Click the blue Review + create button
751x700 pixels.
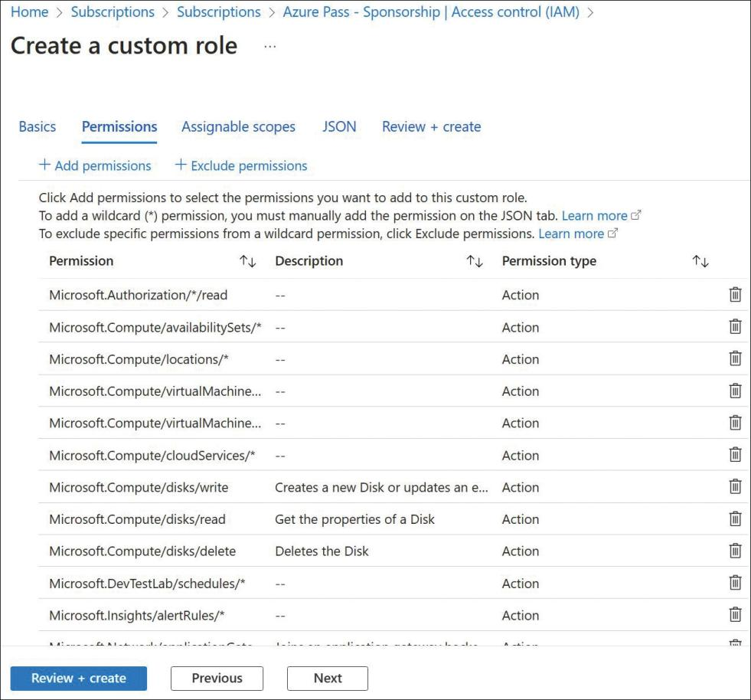[x=79, y=679]
